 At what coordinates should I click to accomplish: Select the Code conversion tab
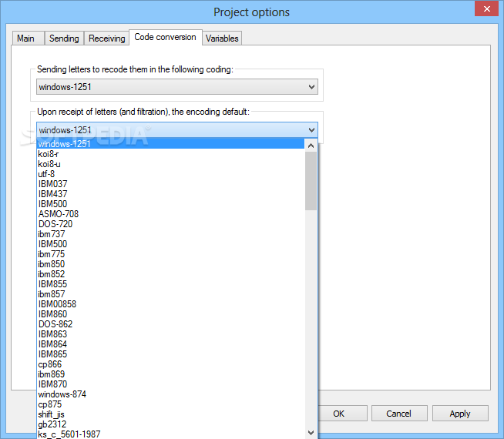click(x=165, y=37)
